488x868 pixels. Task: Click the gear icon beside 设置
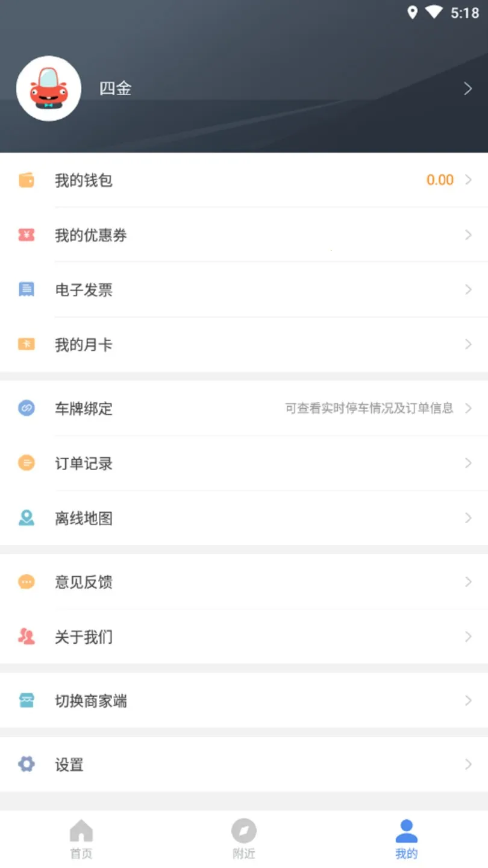pyautogui.click(x=27, y=764)
